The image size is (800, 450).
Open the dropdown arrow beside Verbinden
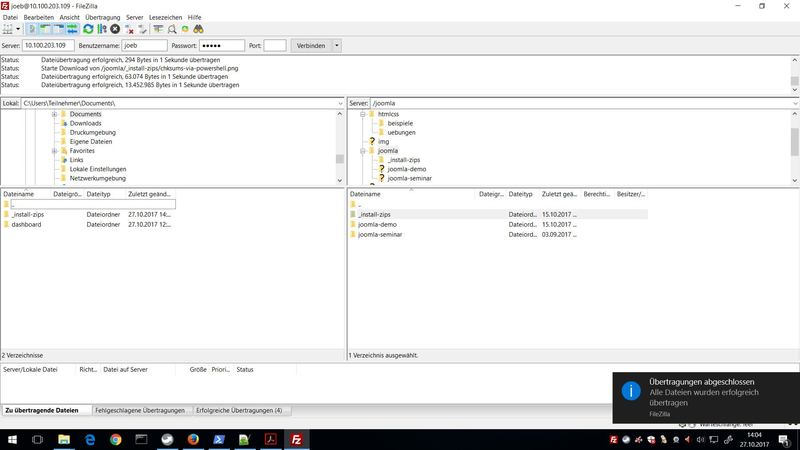[x=337, y=45]
